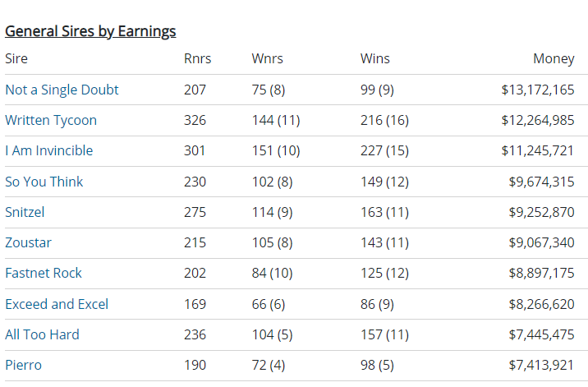This screenshot has width=588, height=387.
Task: Click Written Tycoon's 326 runners cell
Action: pos(195,120)
